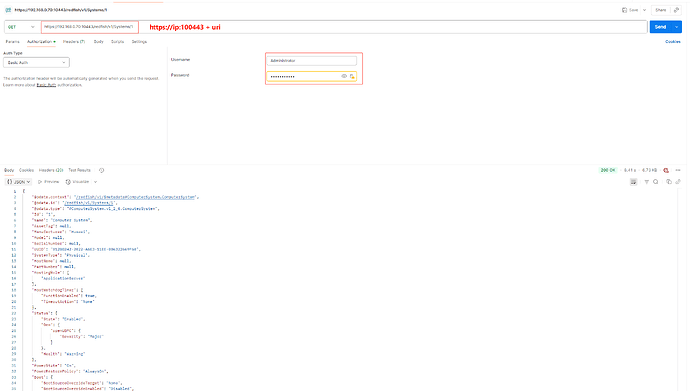Toggle password visibility eye icon
Viewport: 690px width, 391px height.
point(344,77)
